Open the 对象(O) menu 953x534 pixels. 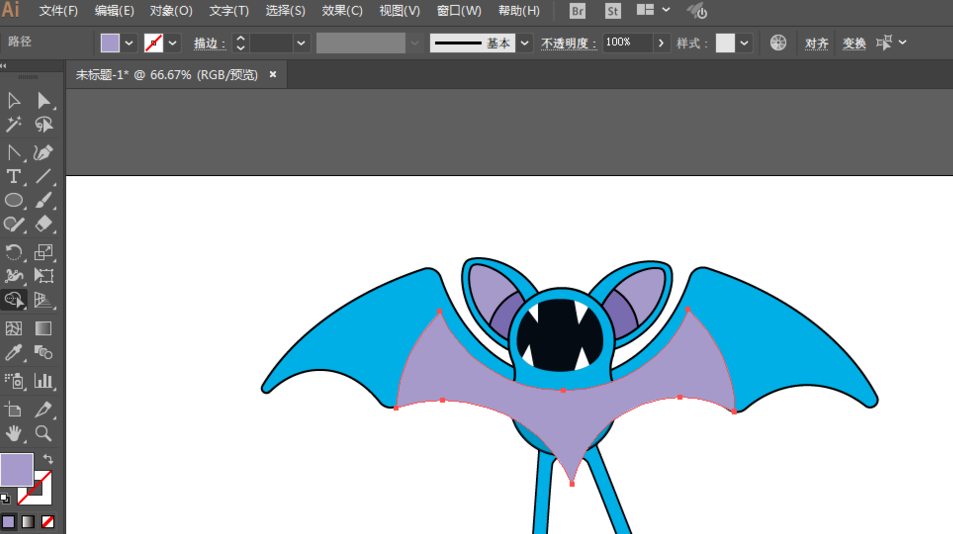(x=171, y=11)
